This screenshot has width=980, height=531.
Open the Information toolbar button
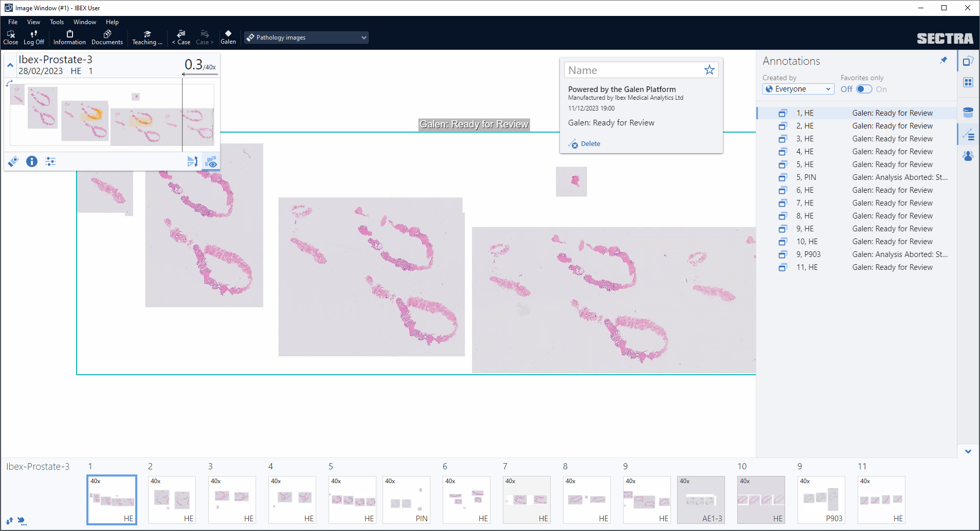[x=69, y=37]
